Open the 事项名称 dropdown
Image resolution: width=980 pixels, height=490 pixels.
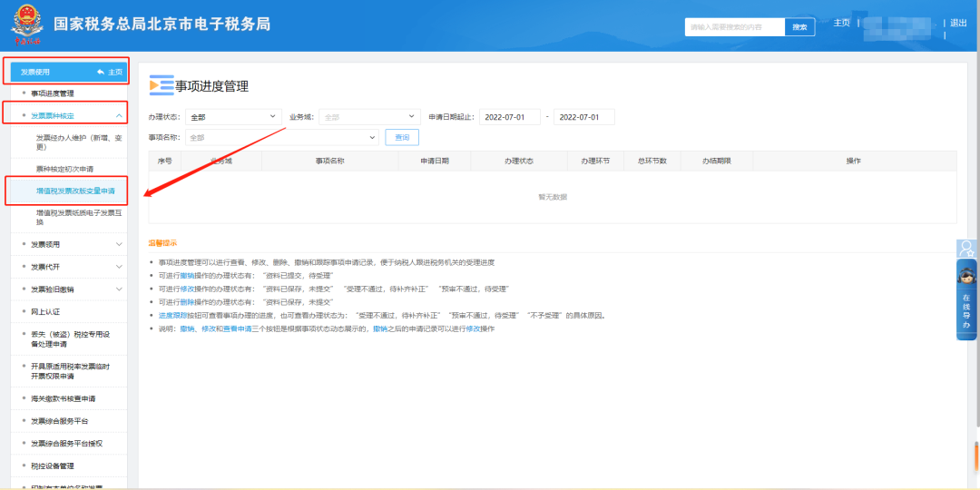click(282, 137)
